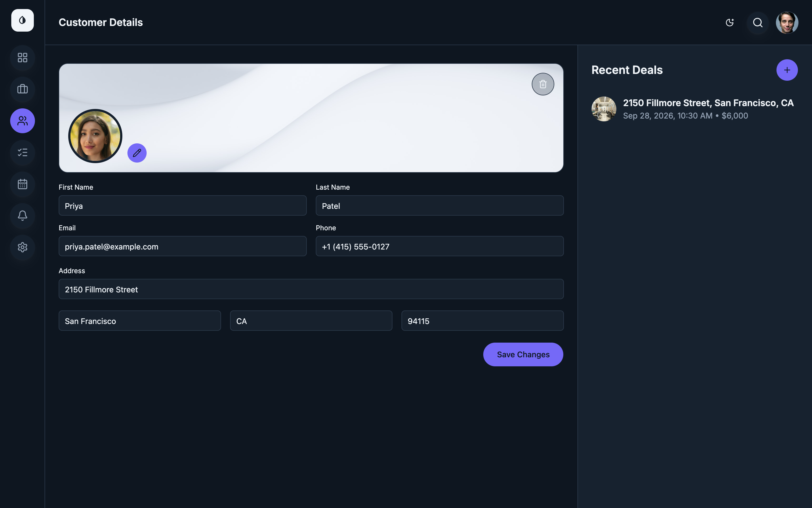
Task: Click the deal date and $6,000 text
Action: (685, 116)
